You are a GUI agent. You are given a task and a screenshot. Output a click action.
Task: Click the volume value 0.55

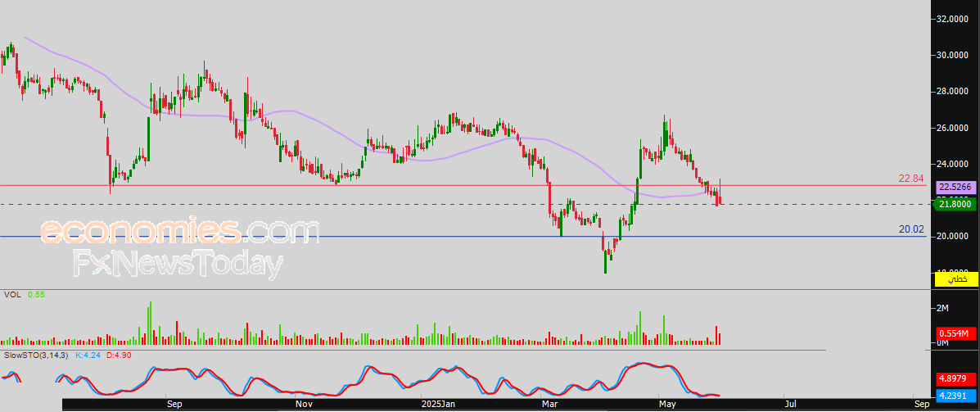click(x=35, y=294)
